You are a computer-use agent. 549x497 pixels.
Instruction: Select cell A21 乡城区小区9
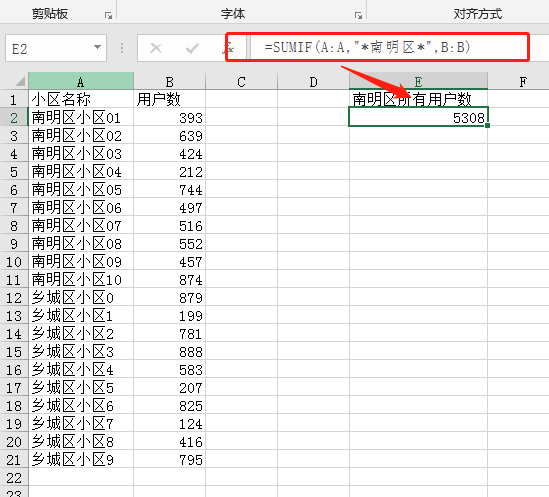[81, 460]
